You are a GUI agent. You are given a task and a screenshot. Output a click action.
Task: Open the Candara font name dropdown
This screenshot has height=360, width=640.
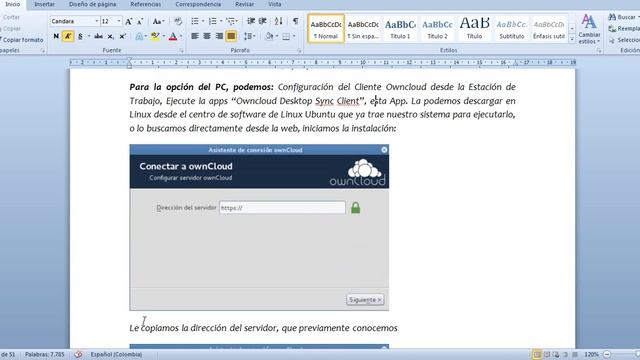[x=97, y=21]
